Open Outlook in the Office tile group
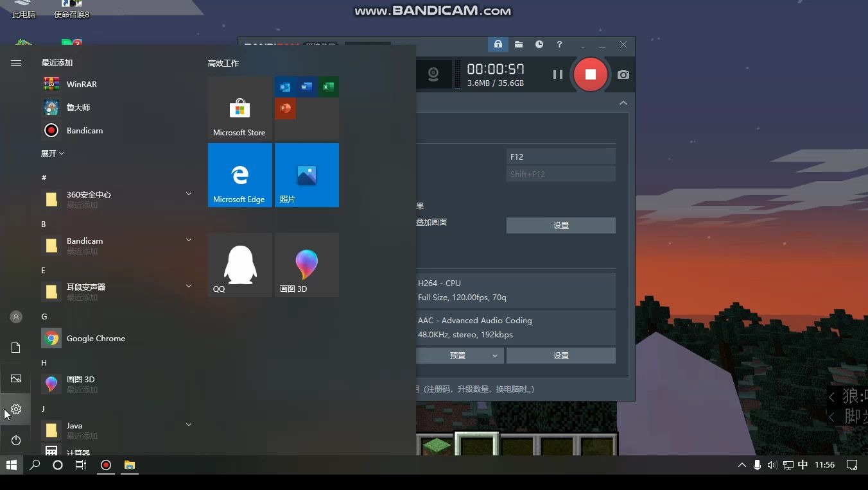Viewport: 868px width, 490px height. click(x=285, y=87)
